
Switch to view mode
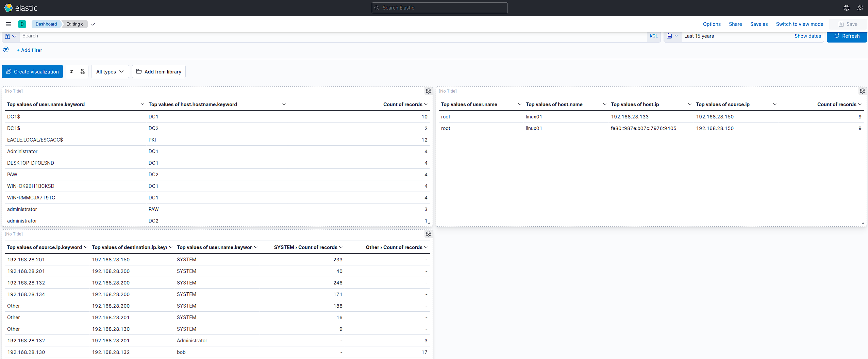click(x=799, y=24)
